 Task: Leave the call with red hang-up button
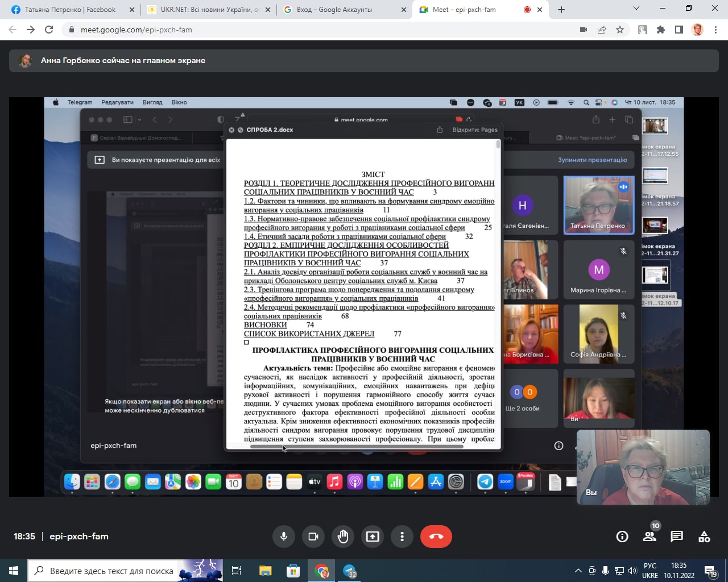436,537
